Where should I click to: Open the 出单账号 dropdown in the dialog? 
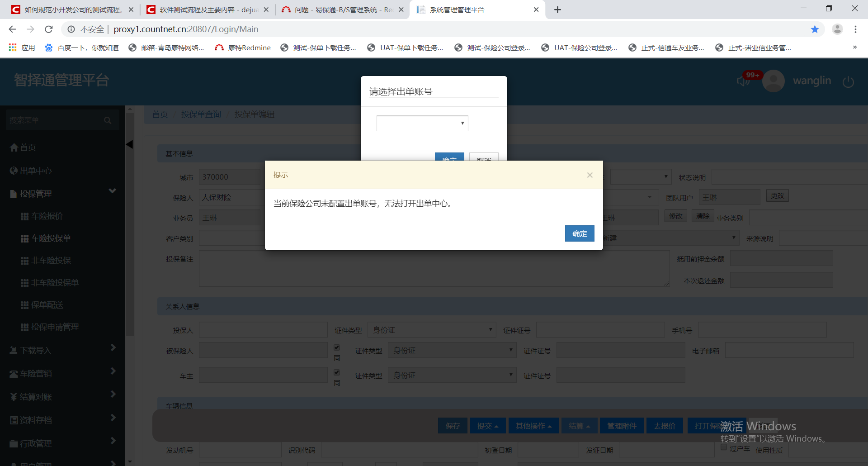[x=422, y=123]
